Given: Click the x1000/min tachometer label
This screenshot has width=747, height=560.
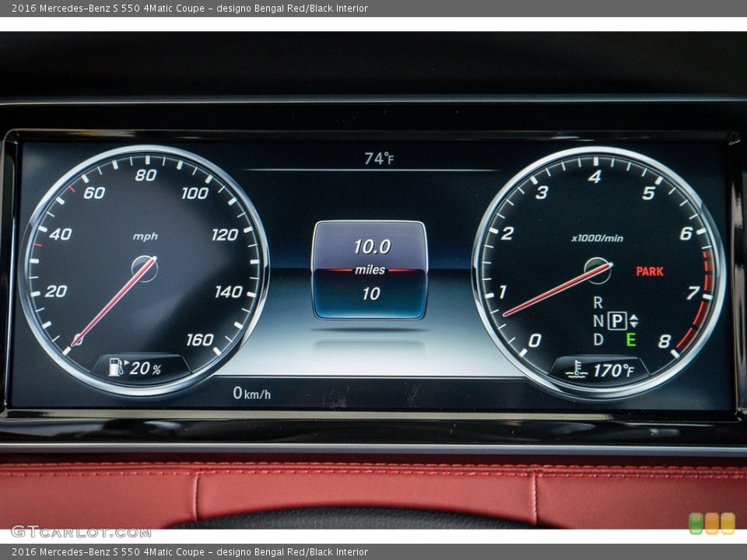Looking at the screenshot, I should 597,238.
